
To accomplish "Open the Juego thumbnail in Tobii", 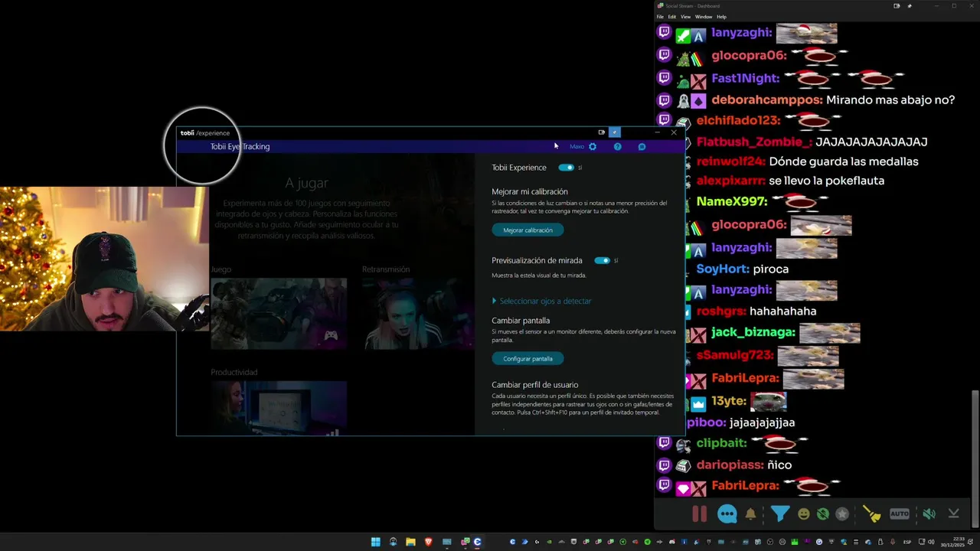I will [279, 314].
